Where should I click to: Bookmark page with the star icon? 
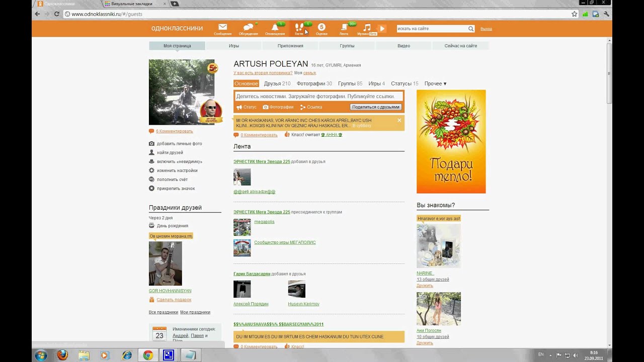(574, 14)
